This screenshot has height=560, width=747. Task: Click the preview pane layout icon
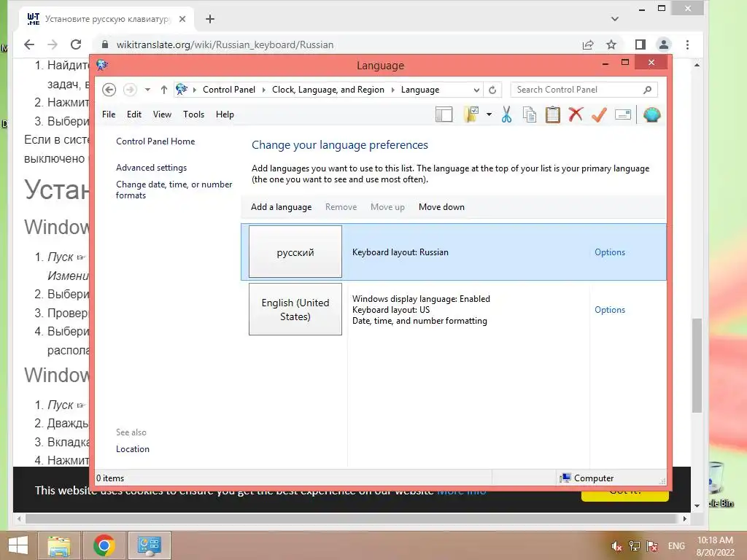(444, 114)
